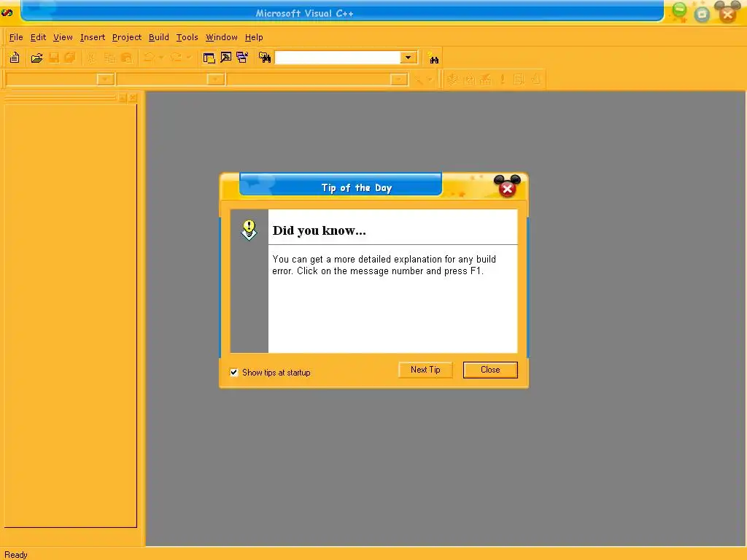
Task: Click the breakpoint hand icon
Action: (536, 79)
